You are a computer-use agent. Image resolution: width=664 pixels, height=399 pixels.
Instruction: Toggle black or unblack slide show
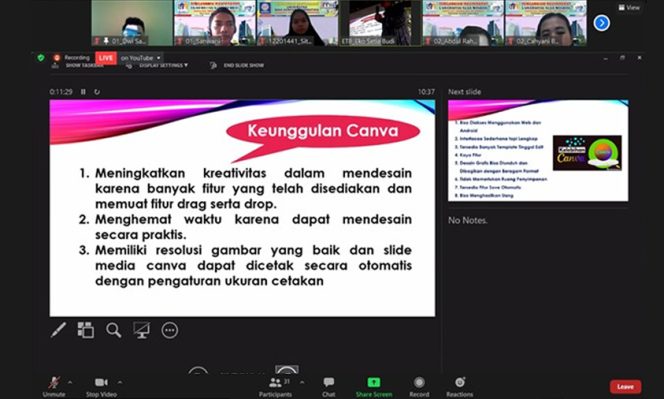(141, 330)
